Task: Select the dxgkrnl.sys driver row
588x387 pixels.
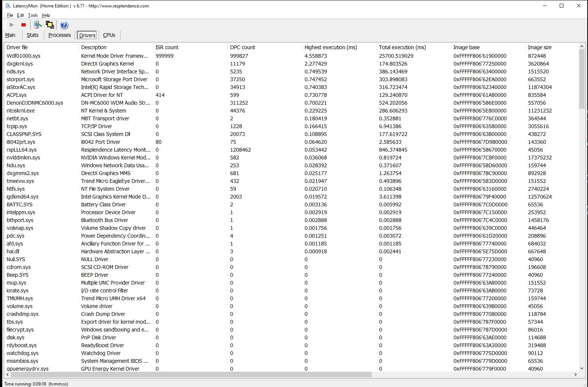Action: point(291,64)
